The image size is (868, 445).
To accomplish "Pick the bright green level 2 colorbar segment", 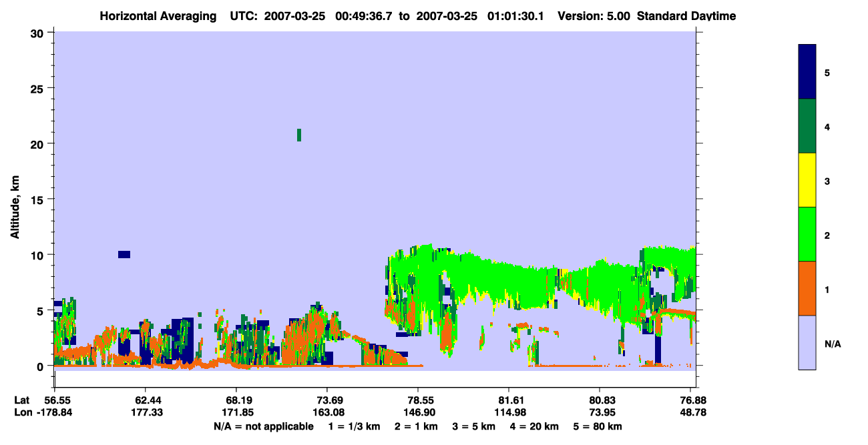I will click(x=807, y=234).
